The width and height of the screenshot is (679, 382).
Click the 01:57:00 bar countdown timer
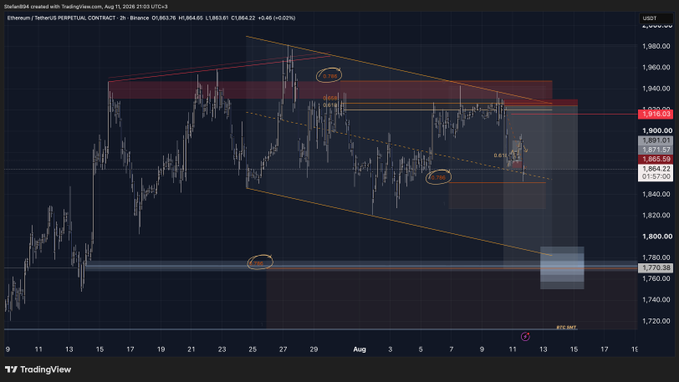(x=656, y=177)
